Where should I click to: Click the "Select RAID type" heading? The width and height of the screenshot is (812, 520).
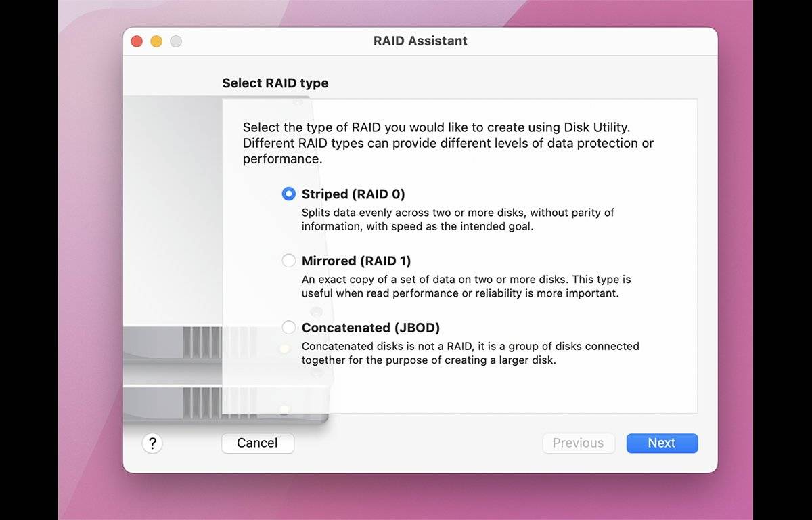click(x=275, y=83)
